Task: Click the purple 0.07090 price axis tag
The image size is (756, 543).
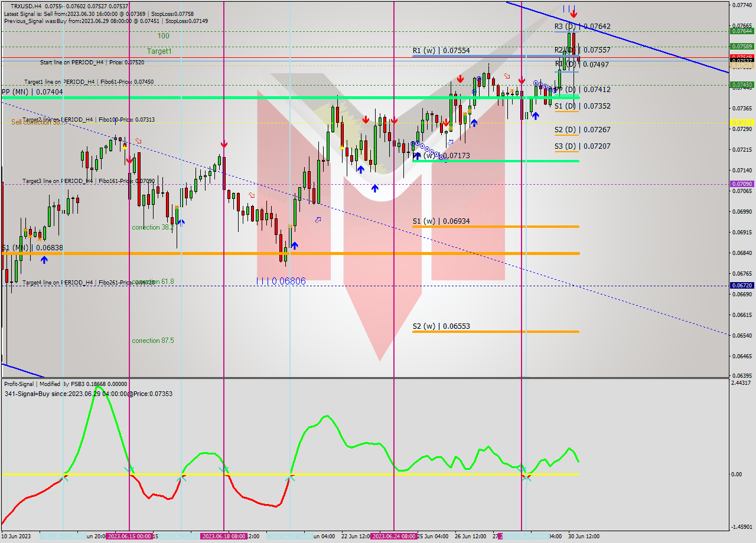Action: (742, 184)
